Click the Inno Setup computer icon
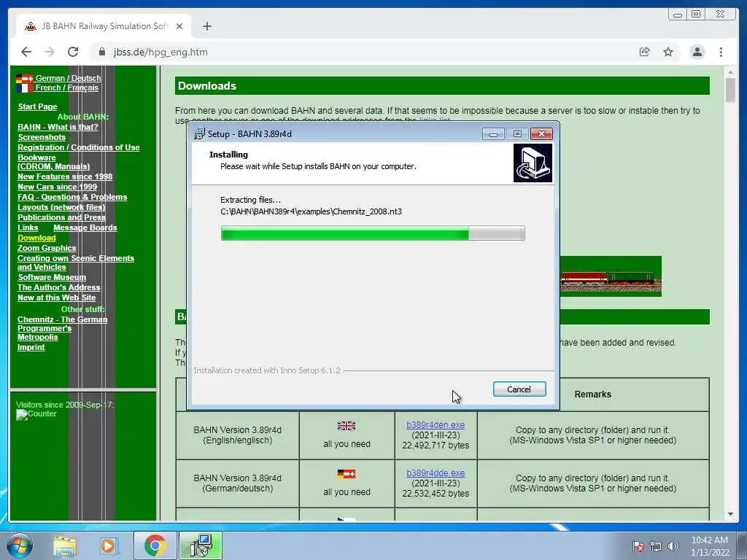The height and width of the screenshot is (560, 747). [533, 163]
